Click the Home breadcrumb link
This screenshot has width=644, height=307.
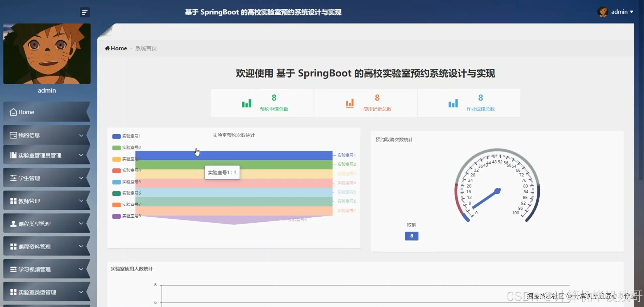point(119,48)
